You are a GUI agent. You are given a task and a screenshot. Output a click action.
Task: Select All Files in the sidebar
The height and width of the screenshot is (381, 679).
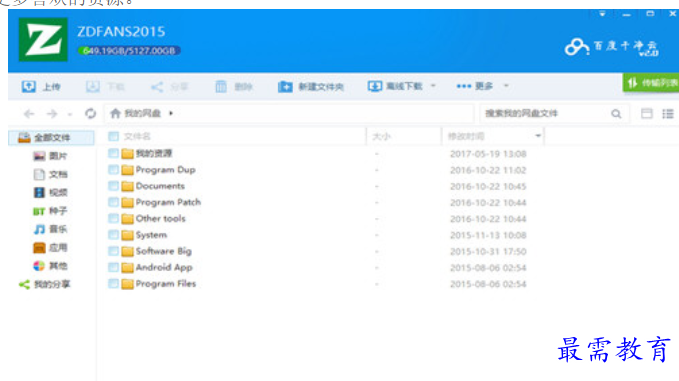click(52, 138)
